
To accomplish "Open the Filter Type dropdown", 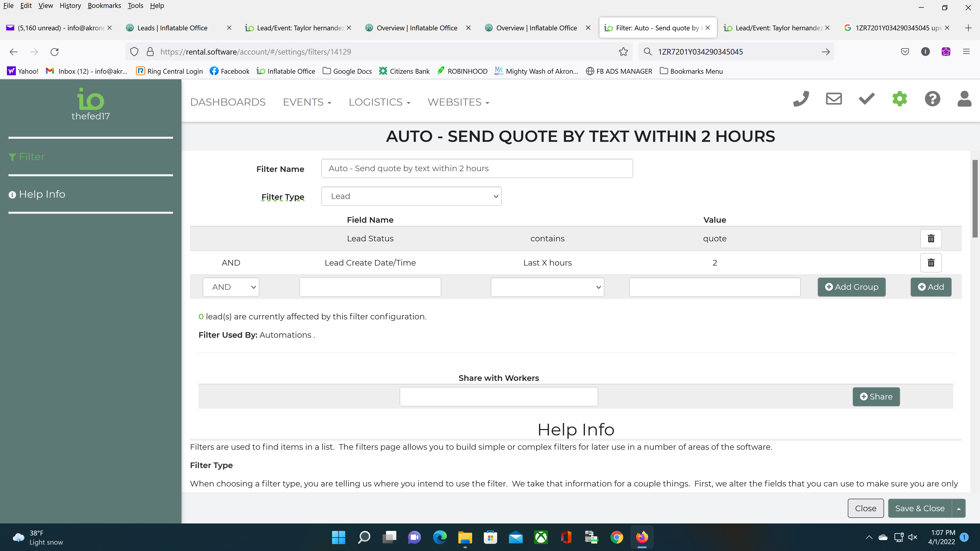I will (x=411, y=196).
